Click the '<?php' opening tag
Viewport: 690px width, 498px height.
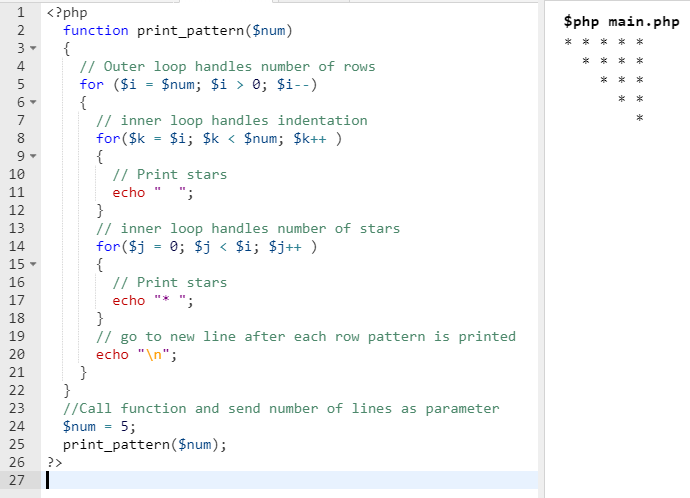tap(67, 12)
